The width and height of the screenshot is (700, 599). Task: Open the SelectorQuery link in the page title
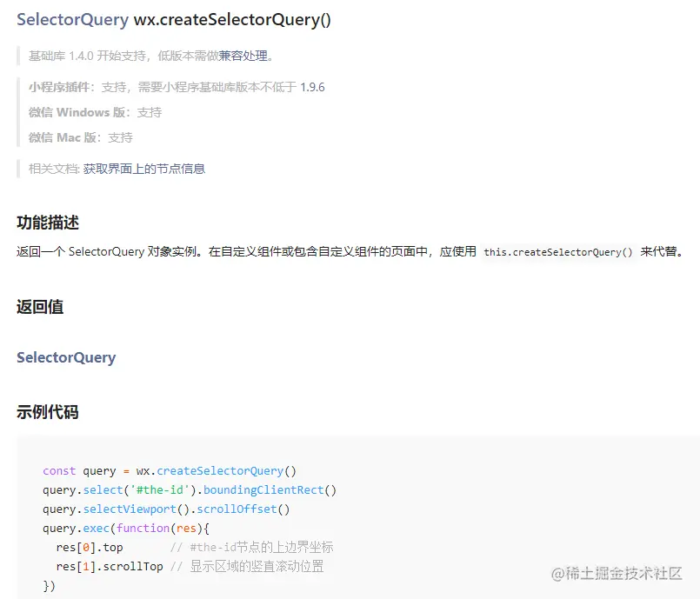[x=72, y=20]
